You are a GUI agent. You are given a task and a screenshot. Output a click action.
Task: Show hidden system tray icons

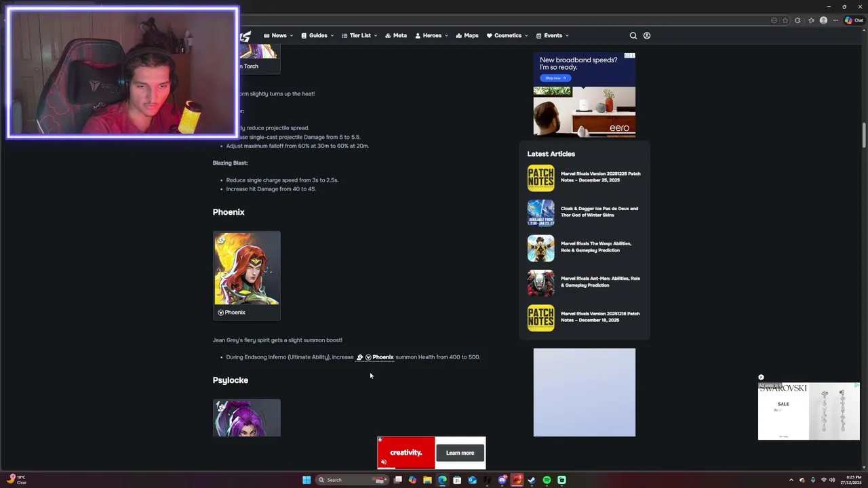791,480
